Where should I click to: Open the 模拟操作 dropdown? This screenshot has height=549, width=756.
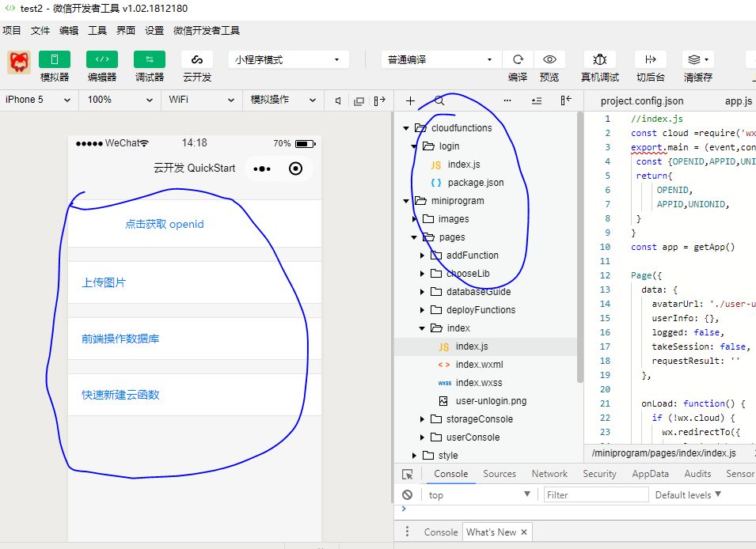pos(283,100)
